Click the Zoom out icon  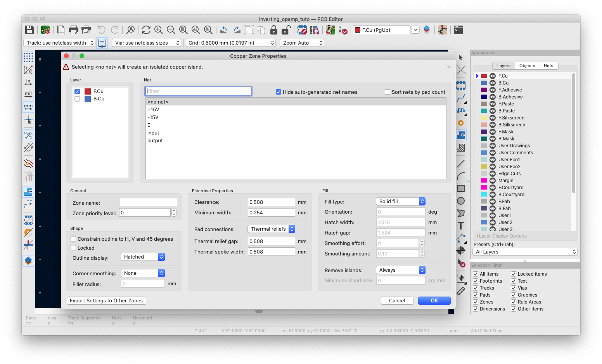[x=171, y=30]
